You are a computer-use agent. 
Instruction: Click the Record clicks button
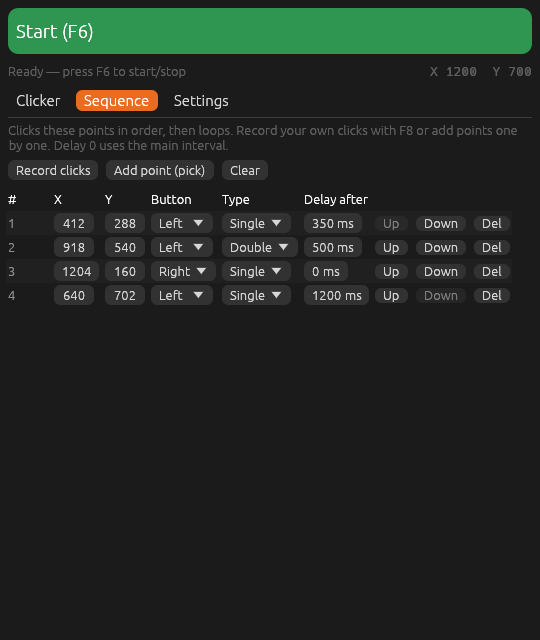coord(53,170)
